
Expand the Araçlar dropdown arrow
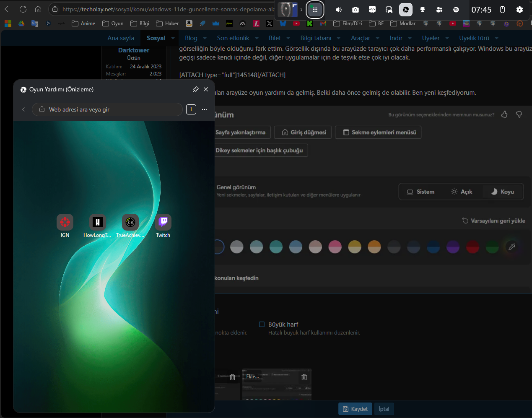pyautogui.click(x=377, y=38)
